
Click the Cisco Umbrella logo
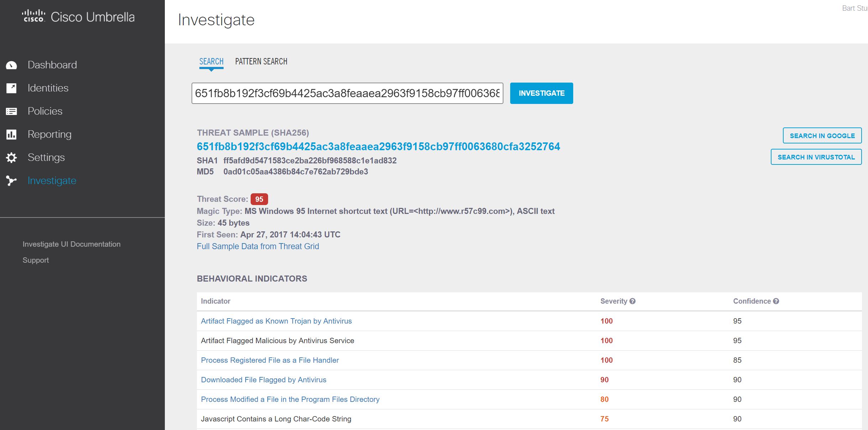78,17
